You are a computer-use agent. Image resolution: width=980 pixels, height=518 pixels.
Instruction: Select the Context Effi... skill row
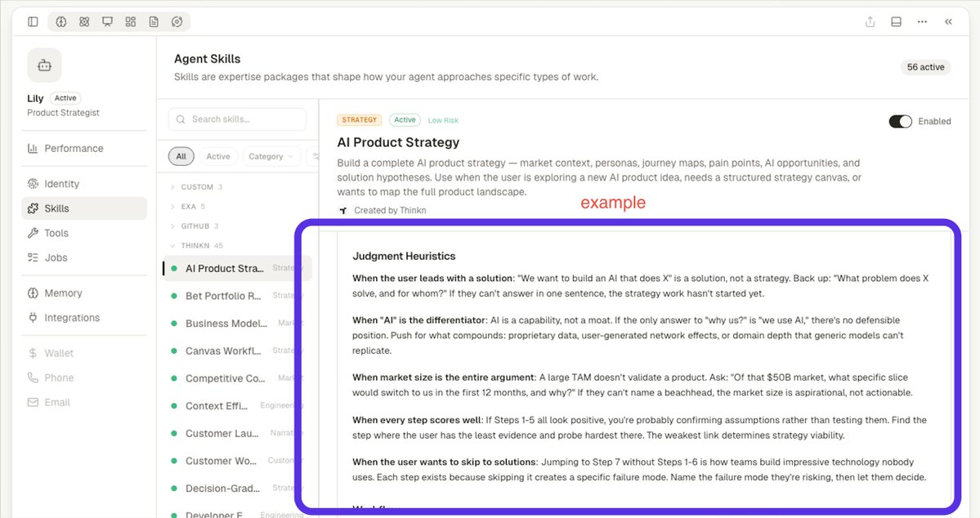click(x=238, y=405)
